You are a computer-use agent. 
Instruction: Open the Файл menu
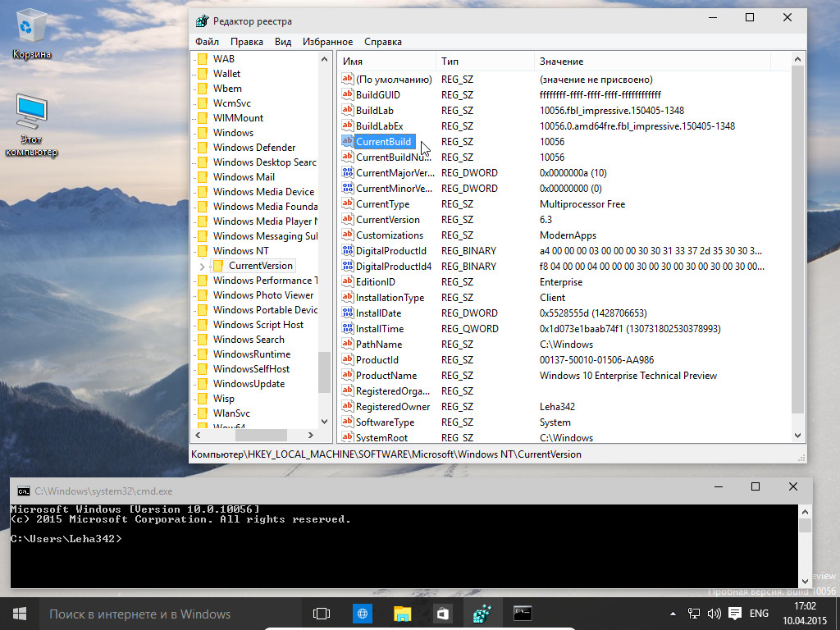207,42
